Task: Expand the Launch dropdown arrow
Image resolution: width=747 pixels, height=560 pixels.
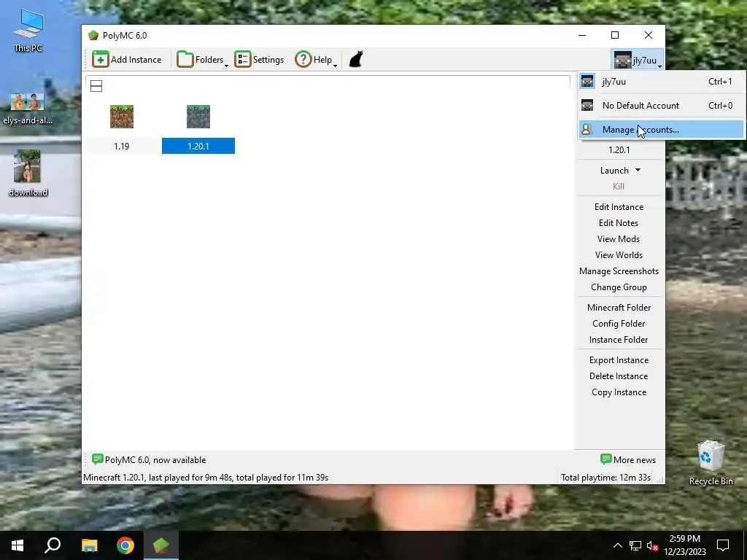Action: [x=638, y=170]
